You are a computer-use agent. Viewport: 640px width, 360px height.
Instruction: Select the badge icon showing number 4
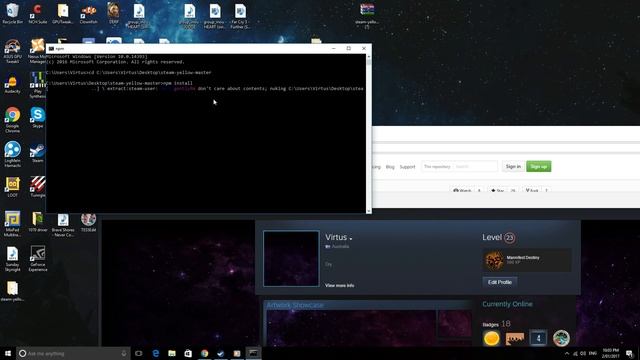[538, 338]
